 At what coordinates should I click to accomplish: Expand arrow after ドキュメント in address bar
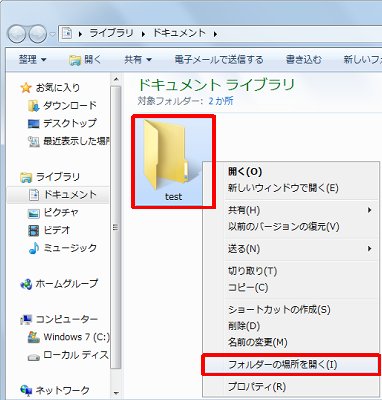click(x=215, y=34)
